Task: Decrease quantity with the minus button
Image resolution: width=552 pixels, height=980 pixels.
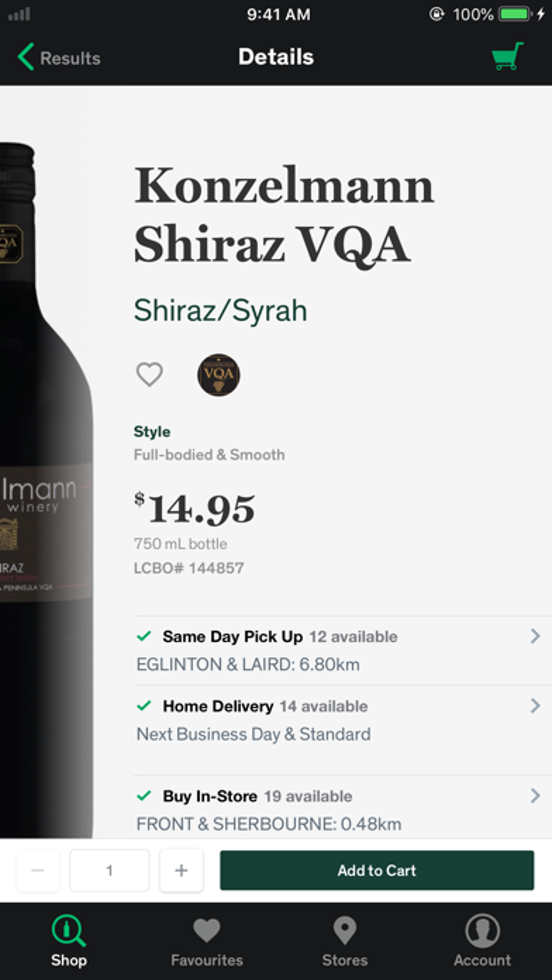Action: pyautogui.click(x=37, y=870)
